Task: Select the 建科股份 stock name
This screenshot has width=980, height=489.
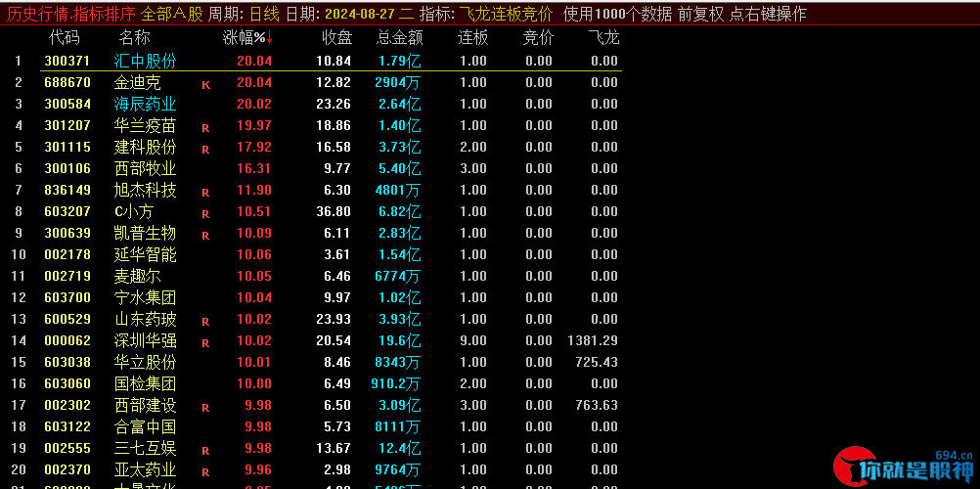Action: 145,147
